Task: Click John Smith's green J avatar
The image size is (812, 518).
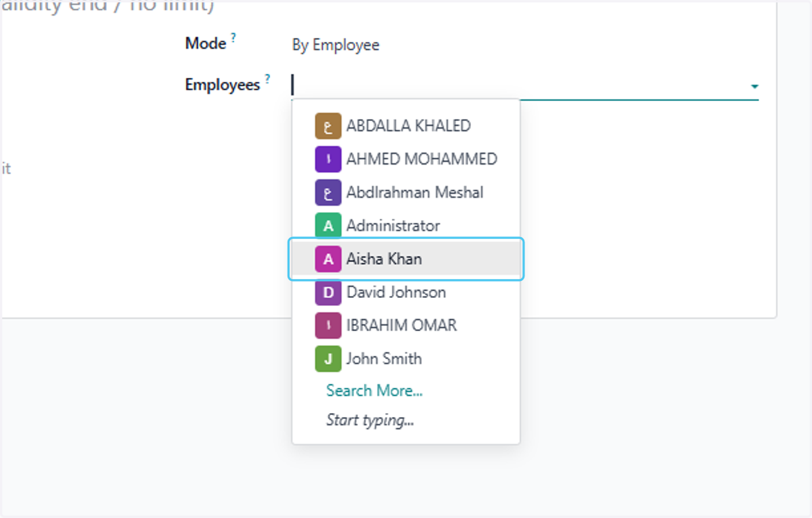Action: click(x=328, y=359)
